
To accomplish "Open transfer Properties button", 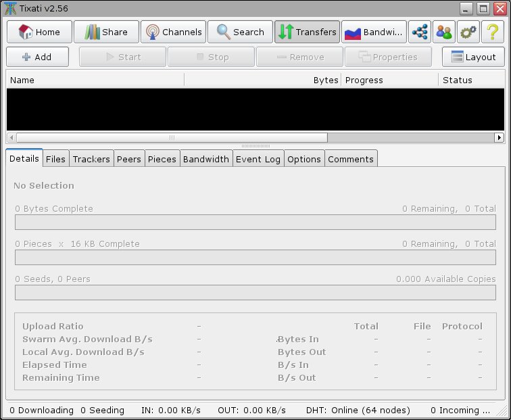I will [x=389, y=57].
